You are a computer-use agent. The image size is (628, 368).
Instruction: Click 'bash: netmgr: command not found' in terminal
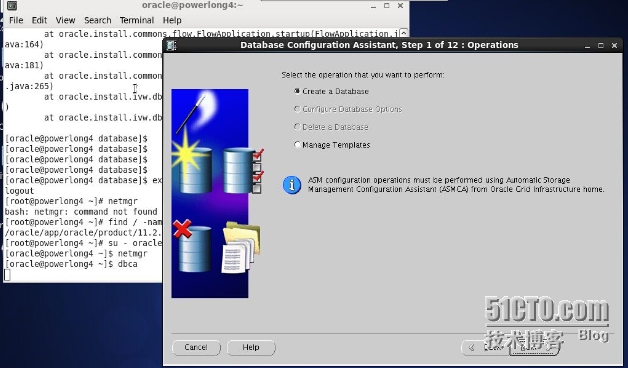pos(81,212)
